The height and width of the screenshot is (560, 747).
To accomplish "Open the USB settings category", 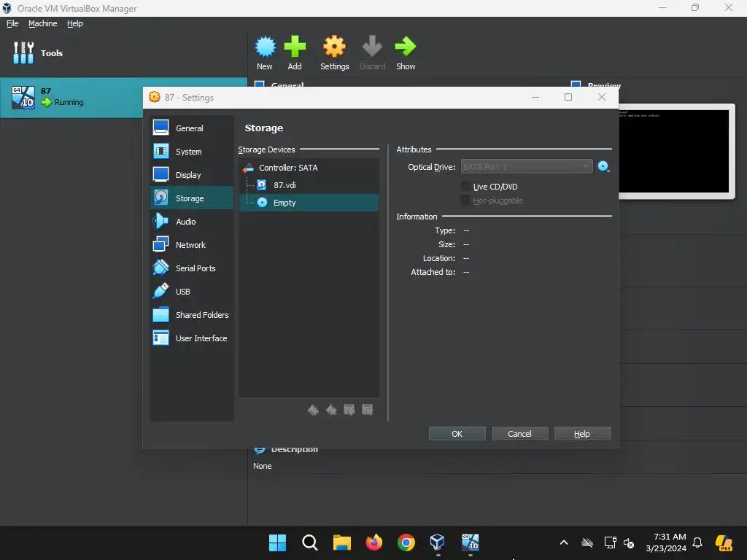I will [x=192, y=292].
